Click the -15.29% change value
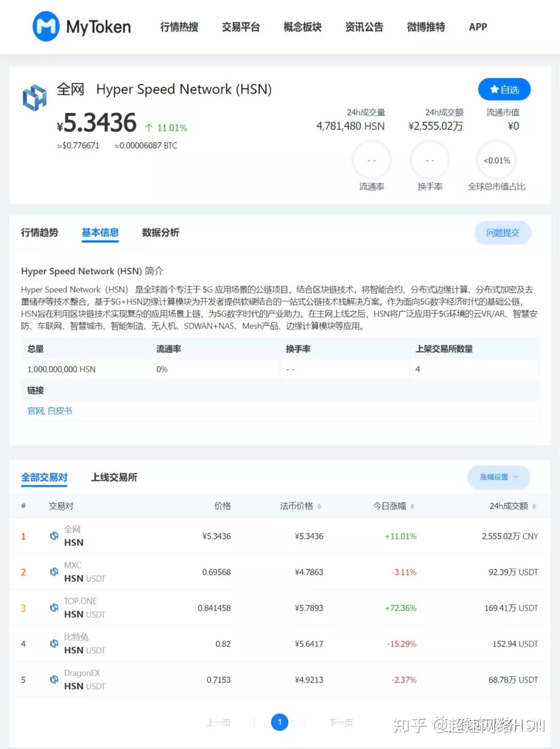Viewport: 560px width, 749px height. (x=401, y=644)
